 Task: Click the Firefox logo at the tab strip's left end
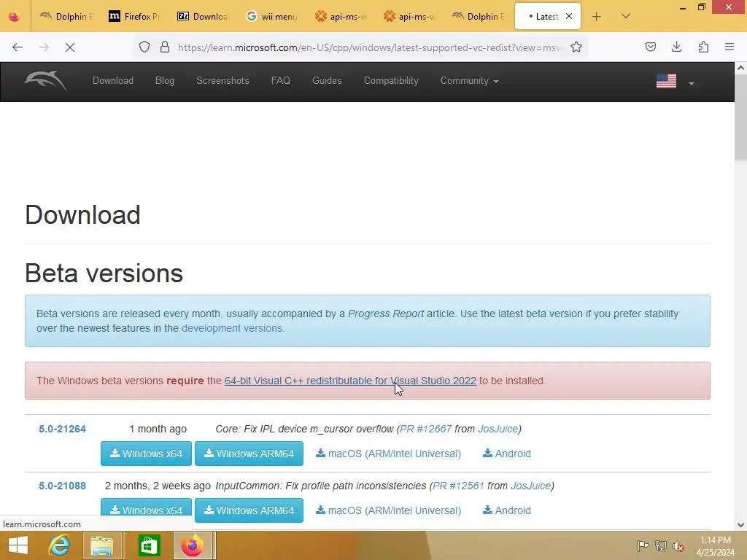point(15,17)
